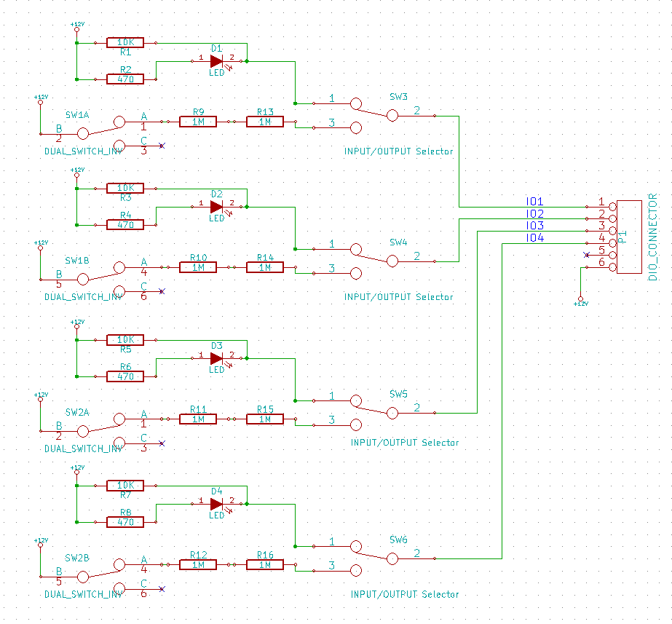Screen dimensions: 672x624
Task: Select resistor R16 1M symbol
Action: pyautogui.click(x=265, y=565)
